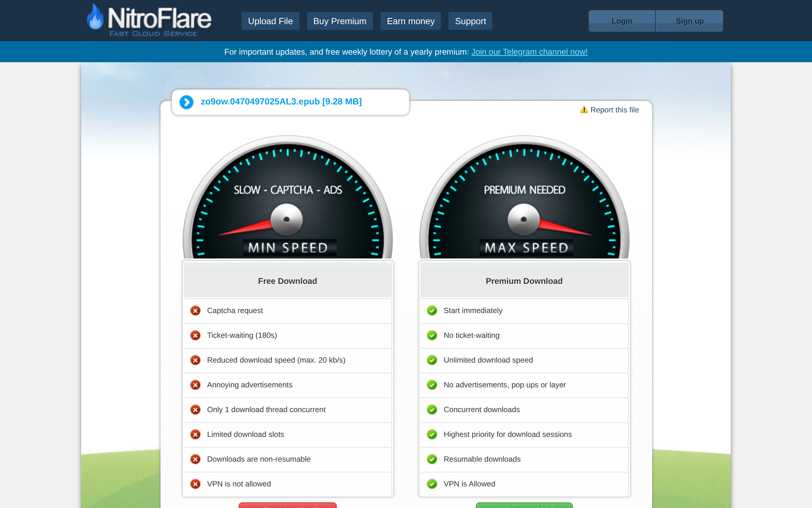Open the Earn money section
The image size is (812, 508).
(x=411, y=21)
